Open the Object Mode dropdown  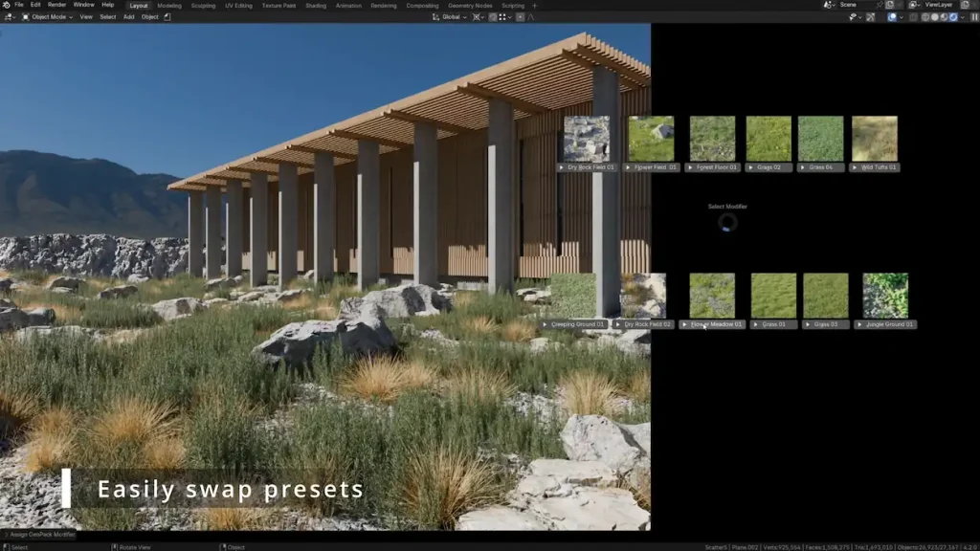[50, 16]
